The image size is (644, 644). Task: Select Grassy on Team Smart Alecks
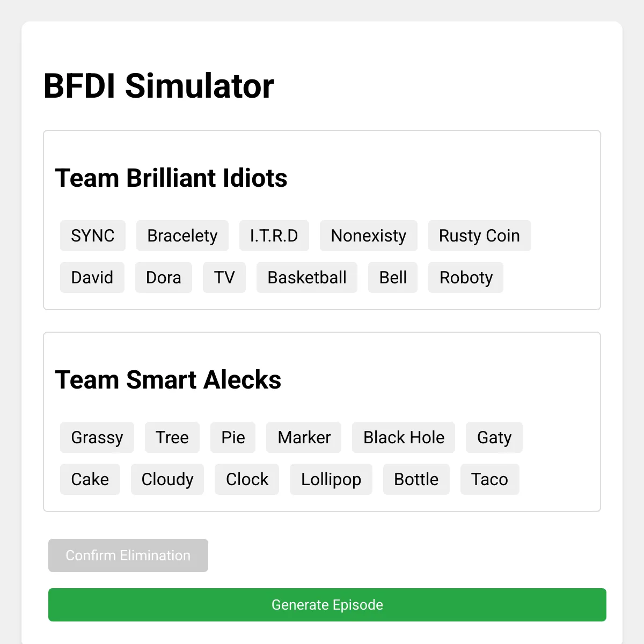click(97, 437)
